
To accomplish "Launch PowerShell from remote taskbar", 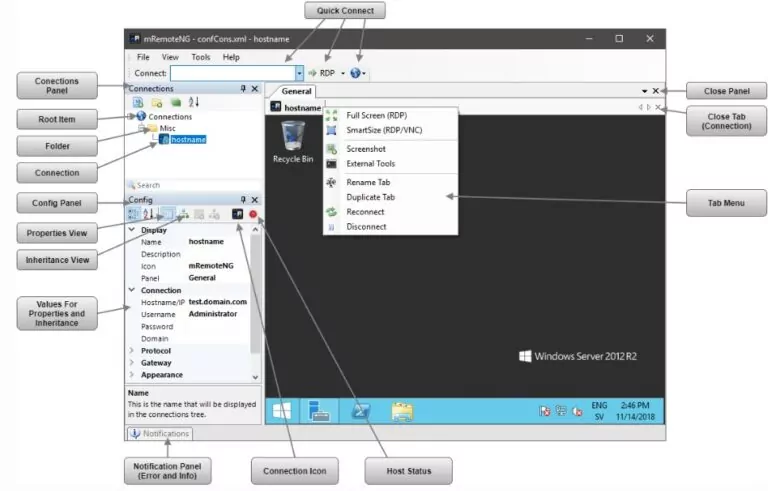I will tap(361, 411).
